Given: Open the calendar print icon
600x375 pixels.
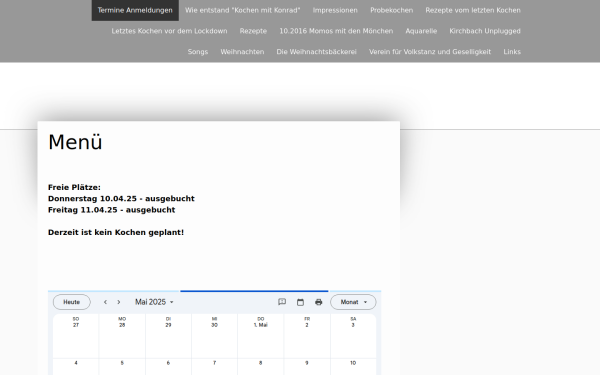Looking at the screenshot, I should pos(318,302).
